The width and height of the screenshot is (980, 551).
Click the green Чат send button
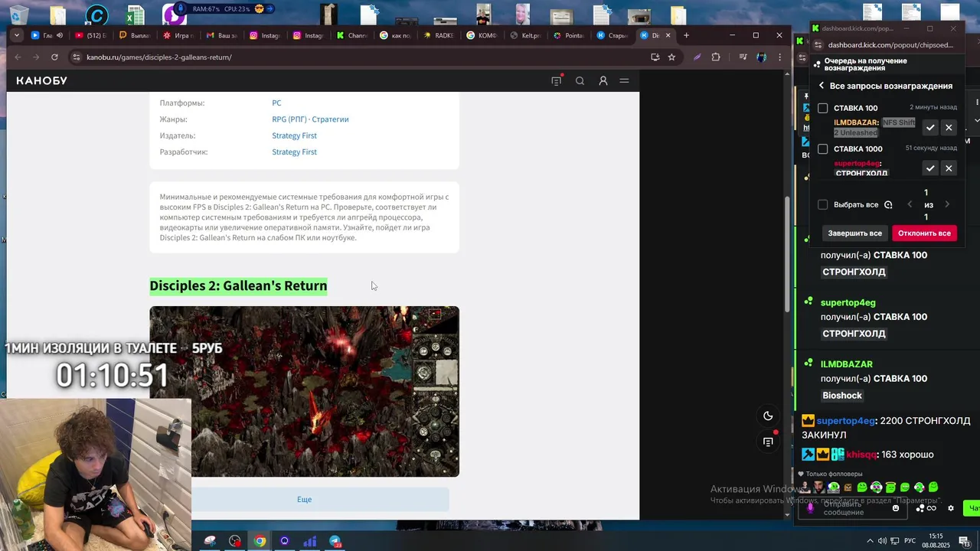pyautogui.click(x=973, y=508)
